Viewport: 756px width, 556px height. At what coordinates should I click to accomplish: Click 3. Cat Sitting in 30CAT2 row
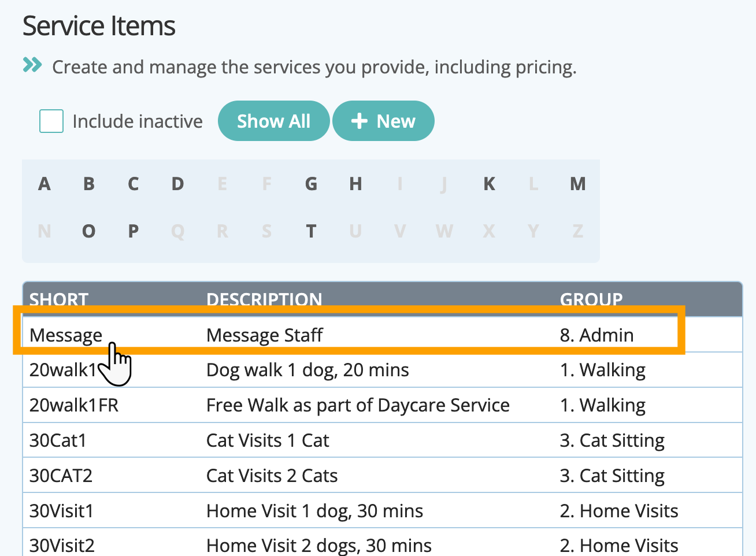(612, 476)
